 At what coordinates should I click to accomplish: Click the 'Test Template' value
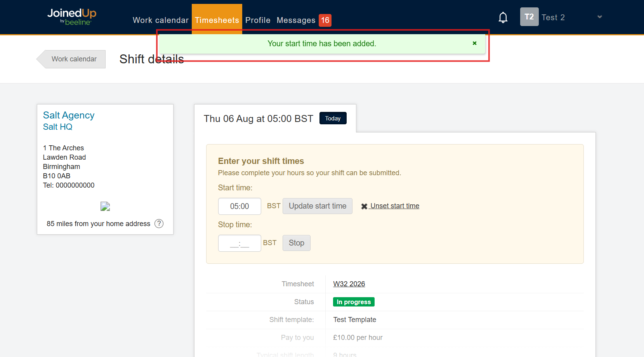pos(355,320)
